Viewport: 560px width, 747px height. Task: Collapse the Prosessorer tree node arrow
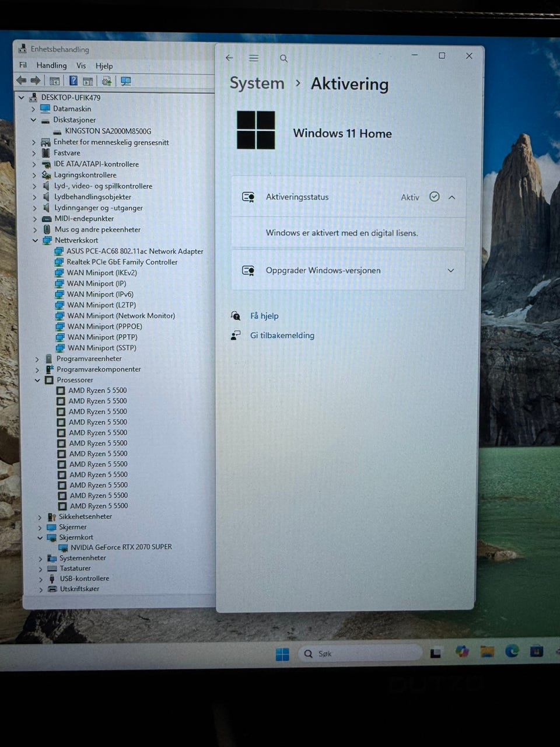[x=37, y=381]
